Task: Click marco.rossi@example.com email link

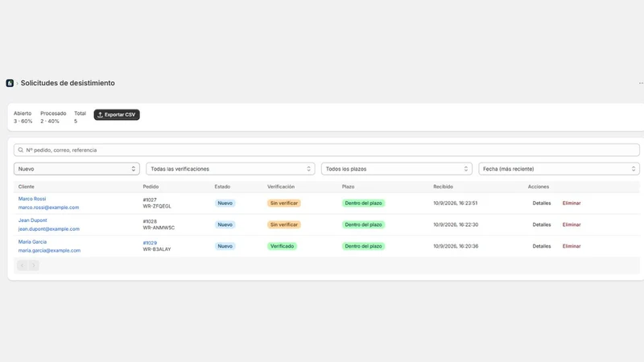Action: point(48,208)
